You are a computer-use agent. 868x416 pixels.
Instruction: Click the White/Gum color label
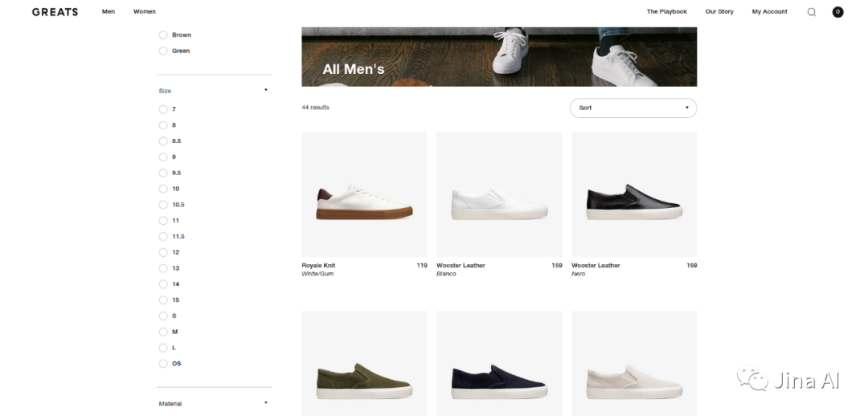coord(317,274)
